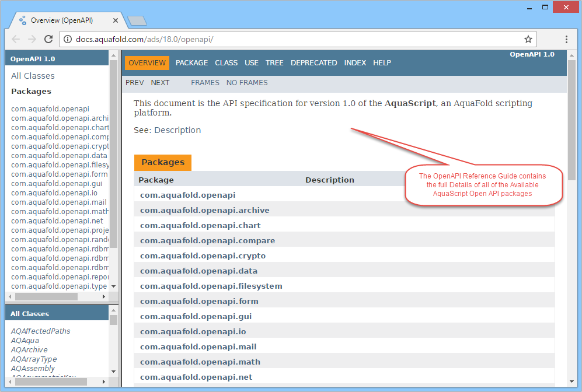Open com.aquafold.openapi.io in the table
The width and height of the screenshot is (582, 392).
pyautogui.click(x=193, y=332)
